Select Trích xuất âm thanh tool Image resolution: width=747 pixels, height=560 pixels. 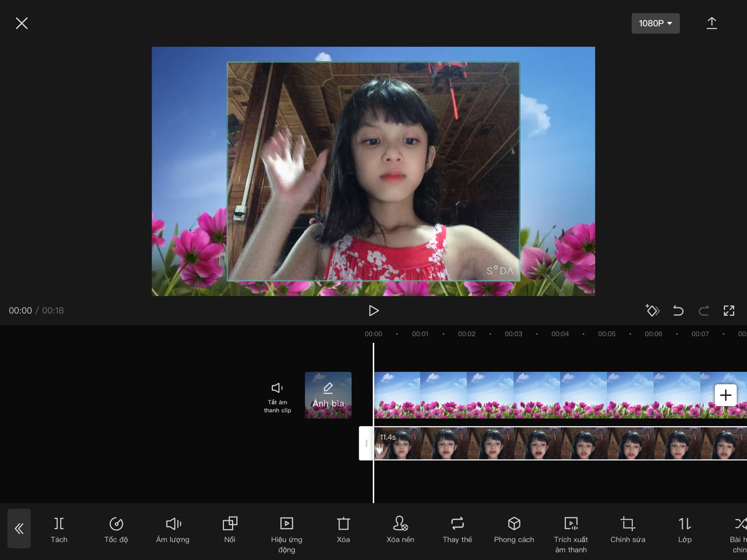point(571,534)
